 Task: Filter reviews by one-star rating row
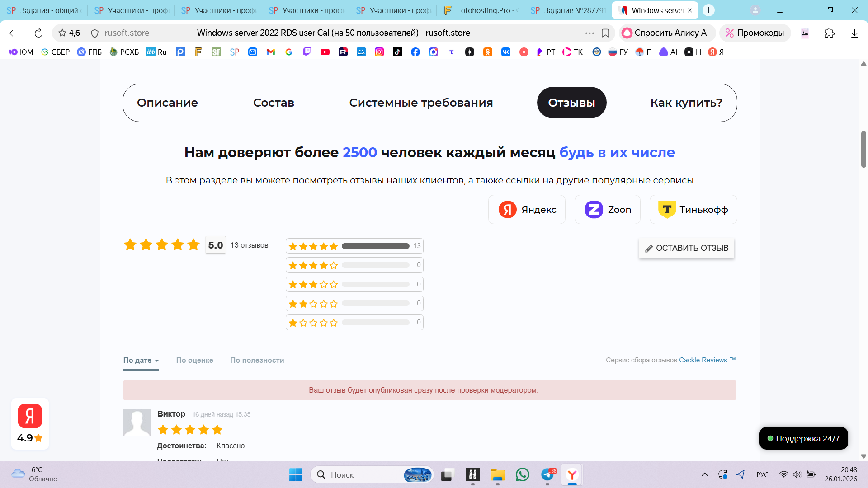point(354,323)
